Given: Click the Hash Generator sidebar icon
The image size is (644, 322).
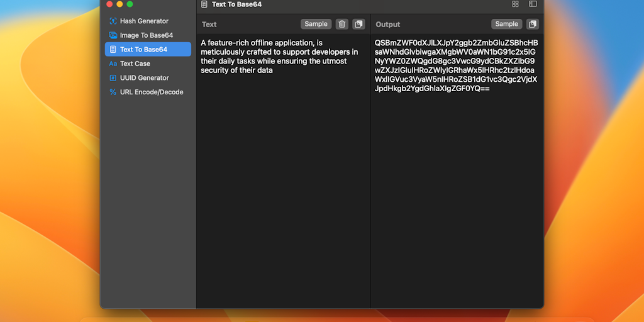Looking at the screenshot, I should 113,21.
